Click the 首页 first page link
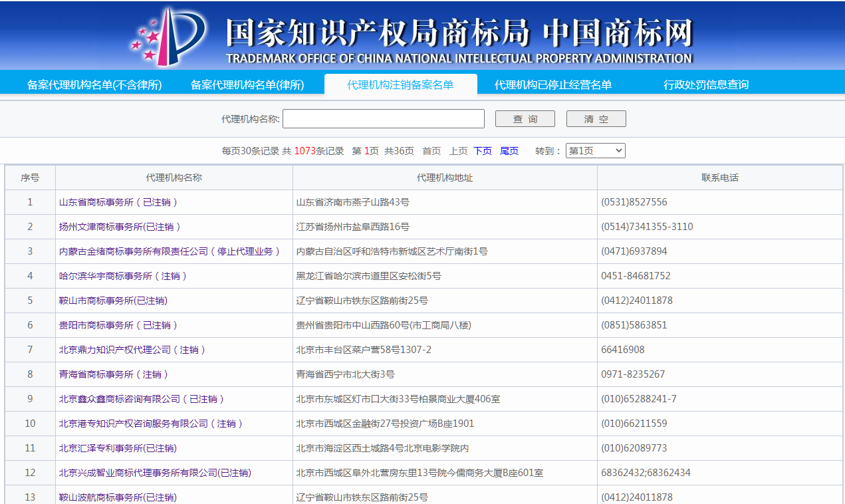This screenshot has width=845, height=504. 431,151
